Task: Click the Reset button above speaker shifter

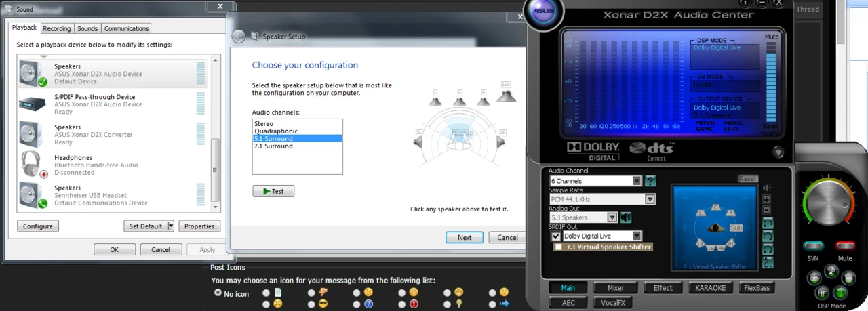Action: [x=747, y=179]
